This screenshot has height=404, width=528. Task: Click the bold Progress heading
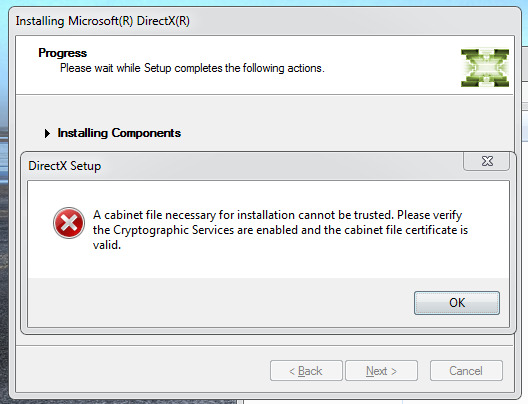(63, 53)
